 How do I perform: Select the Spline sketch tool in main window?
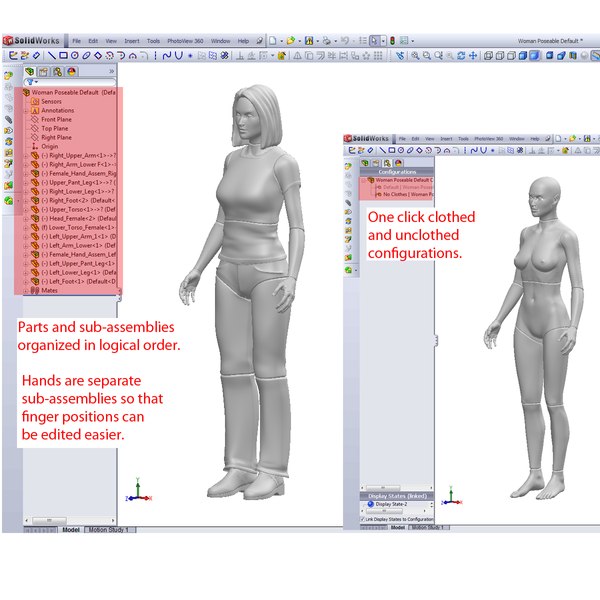pos(166,56)
